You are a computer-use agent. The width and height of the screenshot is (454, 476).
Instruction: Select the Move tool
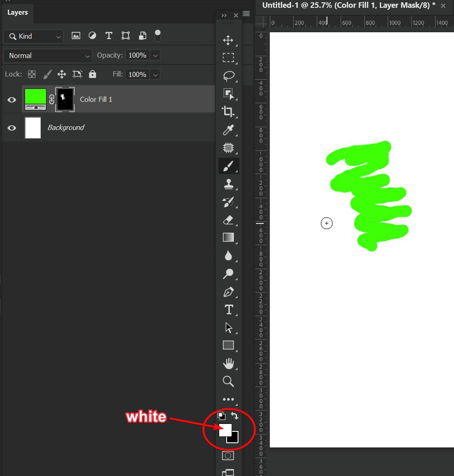point(229,40)
